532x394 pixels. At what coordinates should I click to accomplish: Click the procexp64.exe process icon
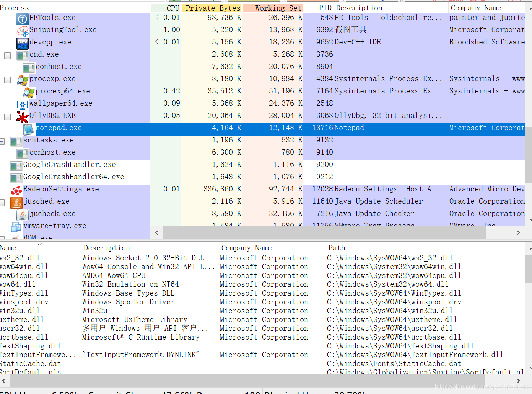tap(29, 92)
